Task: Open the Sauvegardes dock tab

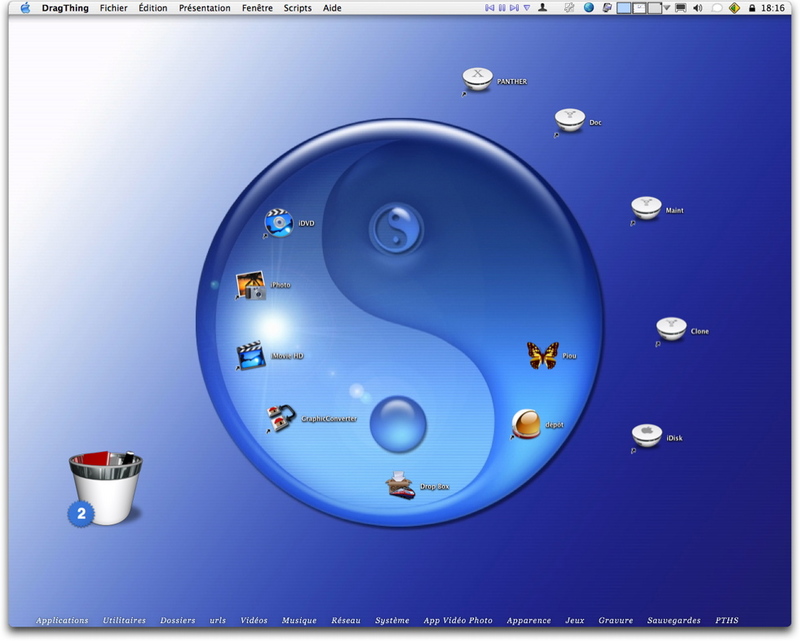Action: [x=673, y=620]
